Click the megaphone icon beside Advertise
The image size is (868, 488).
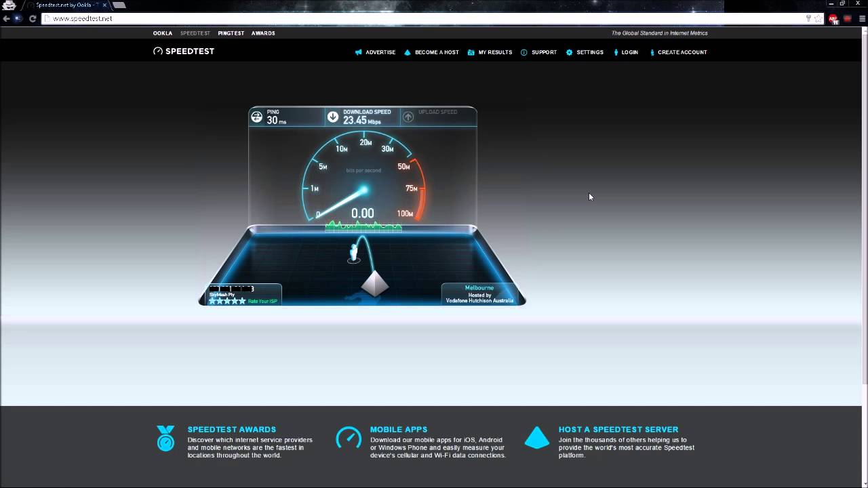(x=358, y=52)
